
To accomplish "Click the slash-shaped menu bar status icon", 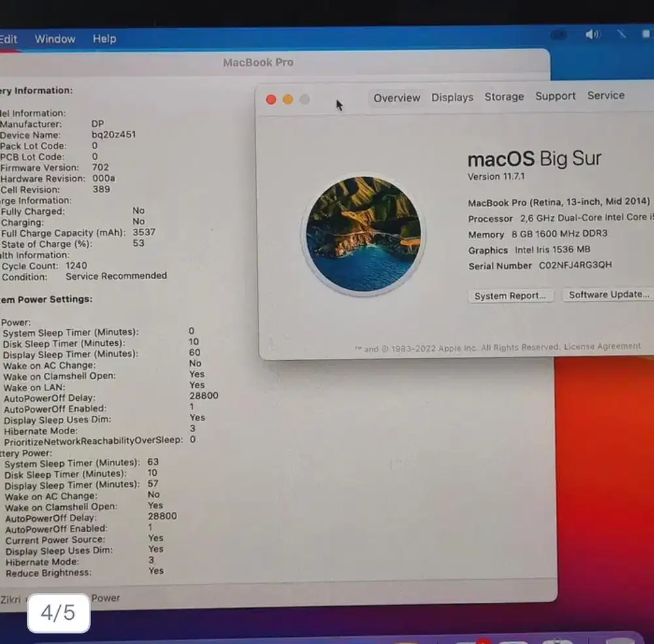I will click(x=621, y=34).
